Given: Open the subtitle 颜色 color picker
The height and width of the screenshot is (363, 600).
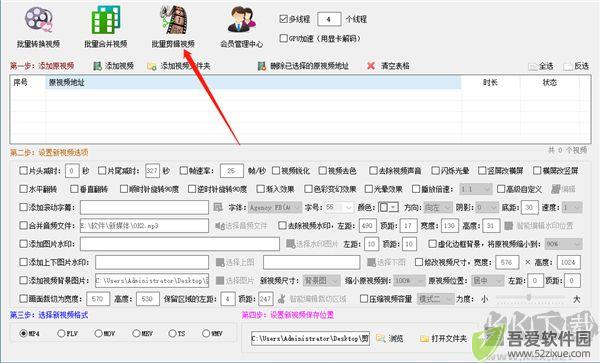Looking at the screenshot, I should point(388,207).
